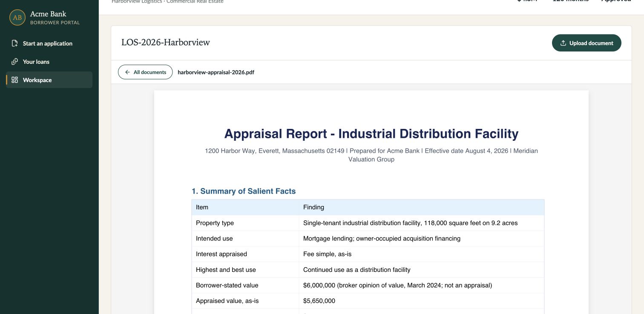
Task: Click the Appraisal Report document title
Action: pyautogui.click(x=371, y=134)
